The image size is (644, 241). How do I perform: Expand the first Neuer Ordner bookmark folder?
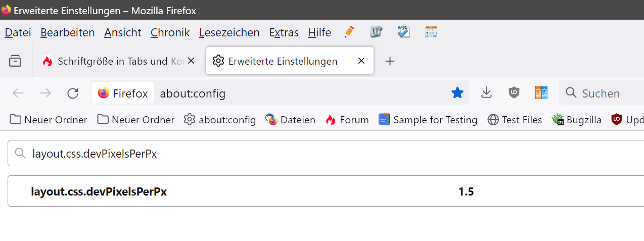click(x=49, y=120)
